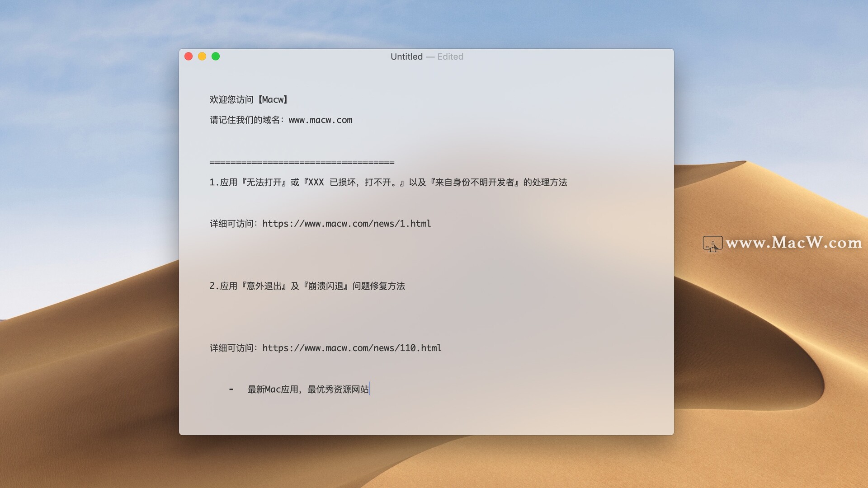Click line '2.应用『意外退出』' heading text
The width and height of the screenshot is (868, 488).
tap(307, 286)
